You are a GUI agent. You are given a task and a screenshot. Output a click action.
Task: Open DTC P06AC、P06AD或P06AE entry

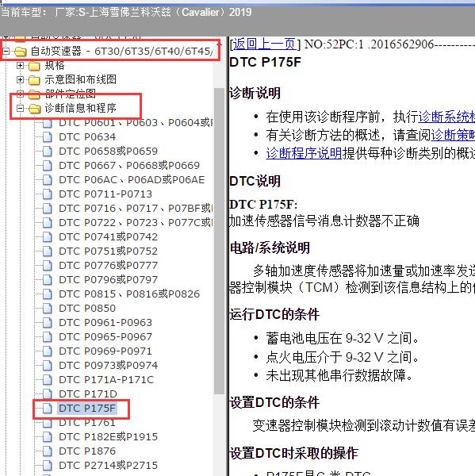pyautogui.click(x=132, y=180)
